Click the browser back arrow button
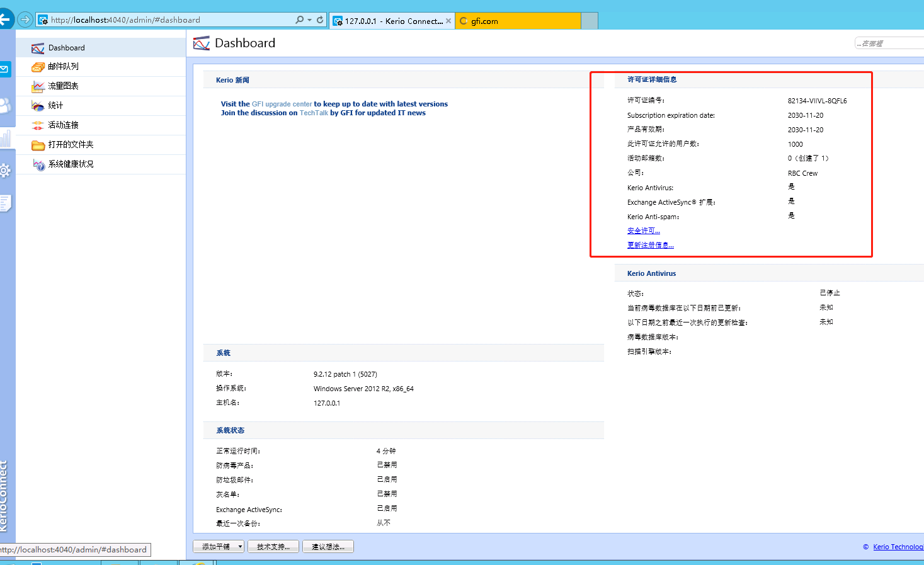The image size is (924, 565). pyautogui.click(x=5, y=20)
